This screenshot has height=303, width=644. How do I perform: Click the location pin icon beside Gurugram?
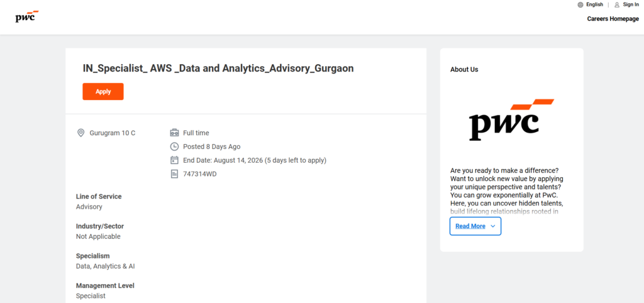(81, 133)
